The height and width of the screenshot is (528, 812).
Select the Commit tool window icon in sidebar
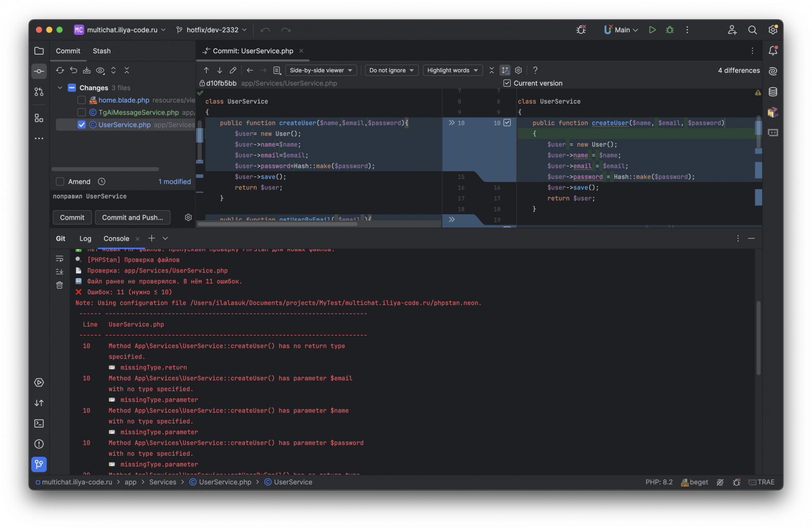[x=39, y=71]
